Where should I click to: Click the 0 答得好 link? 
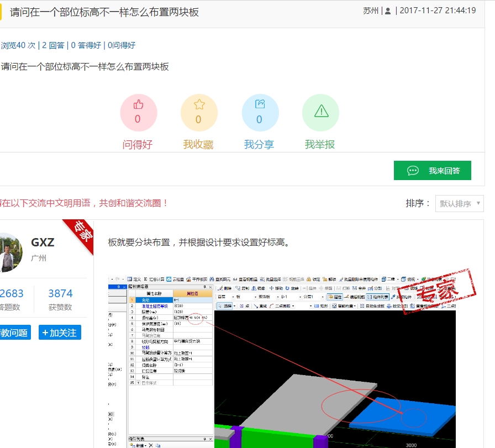(86, 45)
